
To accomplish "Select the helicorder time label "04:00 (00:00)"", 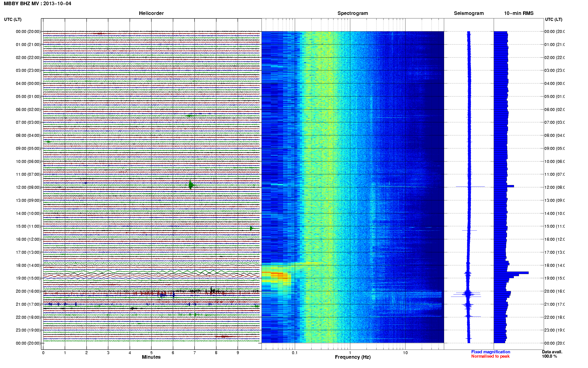I will point(28,83).
